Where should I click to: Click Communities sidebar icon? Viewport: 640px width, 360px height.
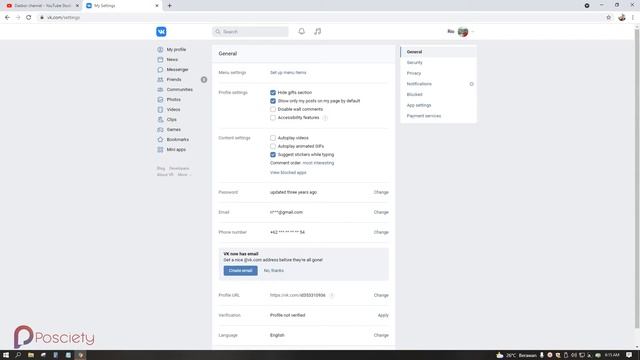click(x=160, y=89)
